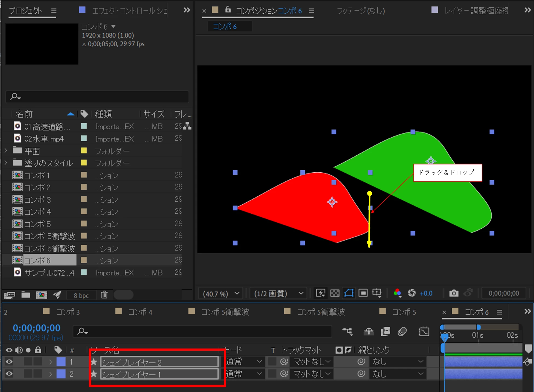Expand the 平面 folder

click(x=6, y=150)
